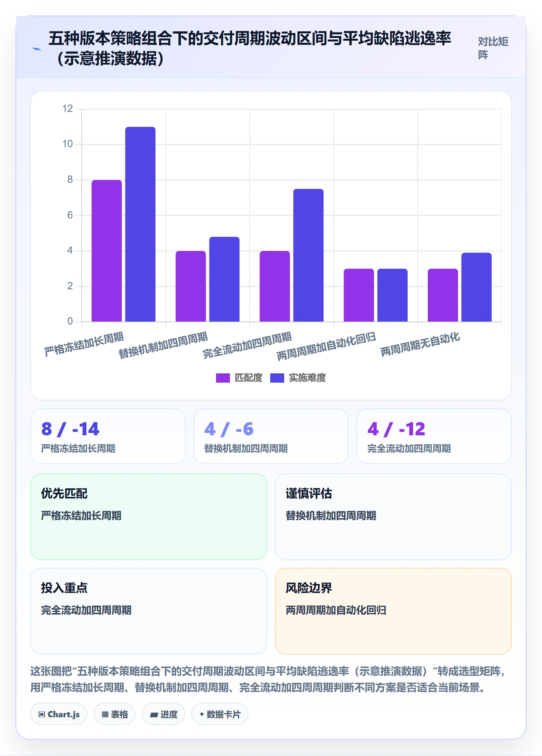Image resolution: width=542 pixels, height=756 pixels.
Task: Click the purple 匹配度 bar for 两周周期无自动化
Action: tap(443, 295)
